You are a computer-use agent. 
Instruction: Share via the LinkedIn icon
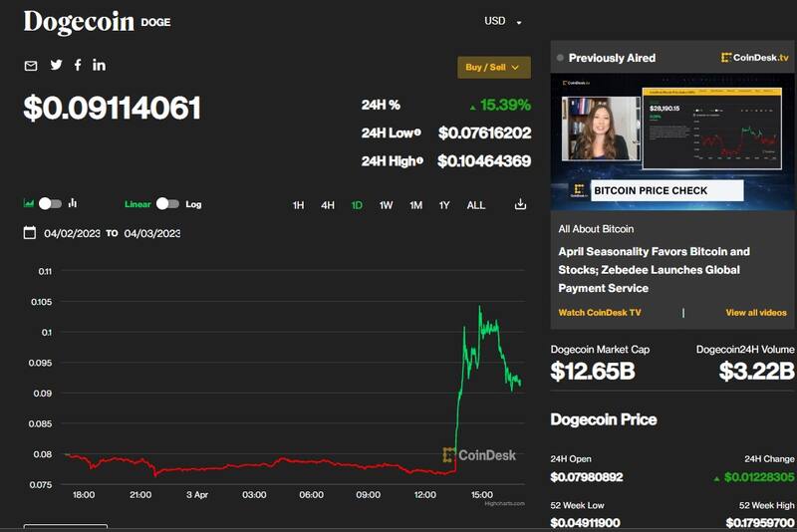[99, 66]
